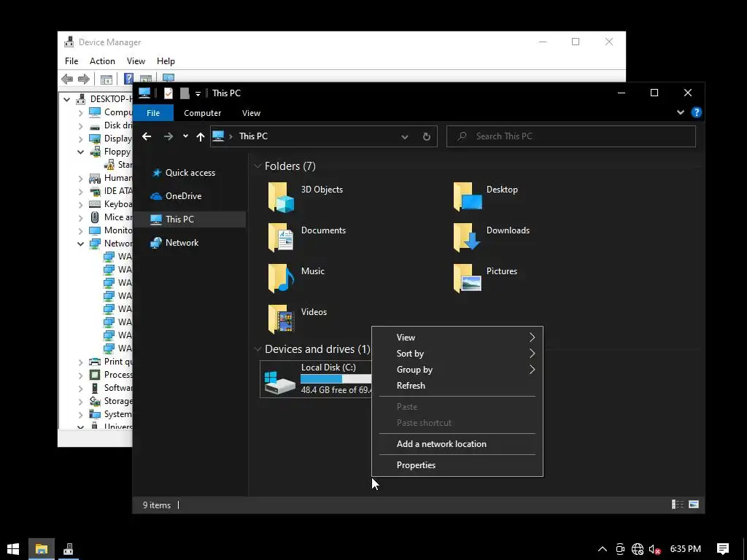This screenshot has height=560, width=747.
Task: Switch to details view icon in status bar
Action: tap(678, 505)
